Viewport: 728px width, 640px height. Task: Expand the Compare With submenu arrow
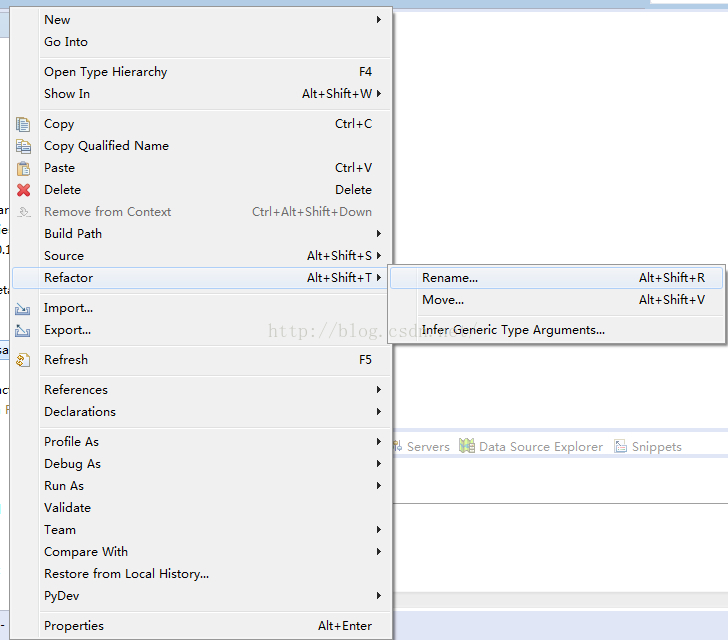click(x=379, y=552)
